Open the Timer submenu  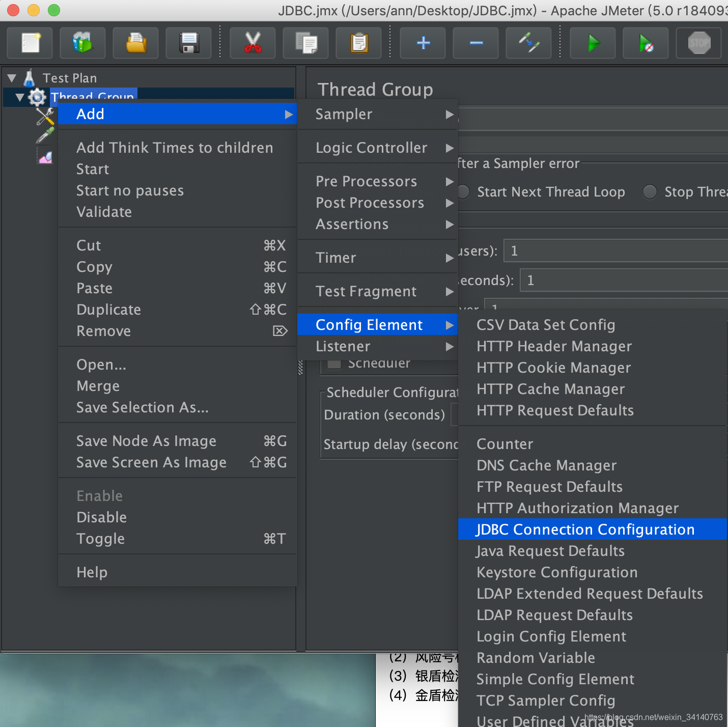[378, 258]
